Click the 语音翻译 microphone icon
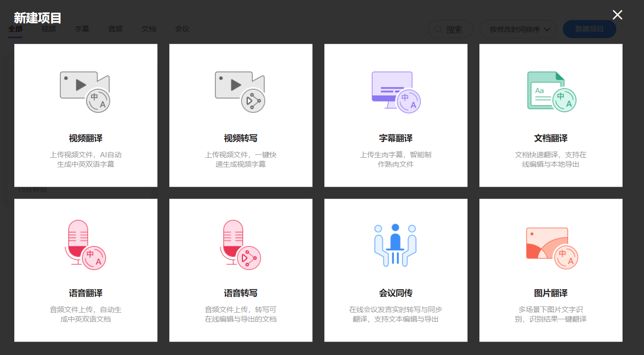This screenshot has height=355, width=644. [85, 245]
